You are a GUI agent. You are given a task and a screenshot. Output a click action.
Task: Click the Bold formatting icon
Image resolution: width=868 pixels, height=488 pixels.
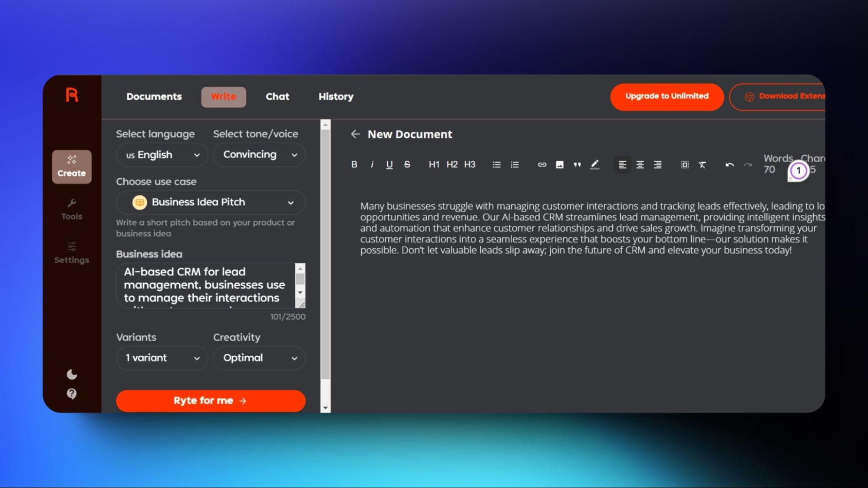click(353, 164)
